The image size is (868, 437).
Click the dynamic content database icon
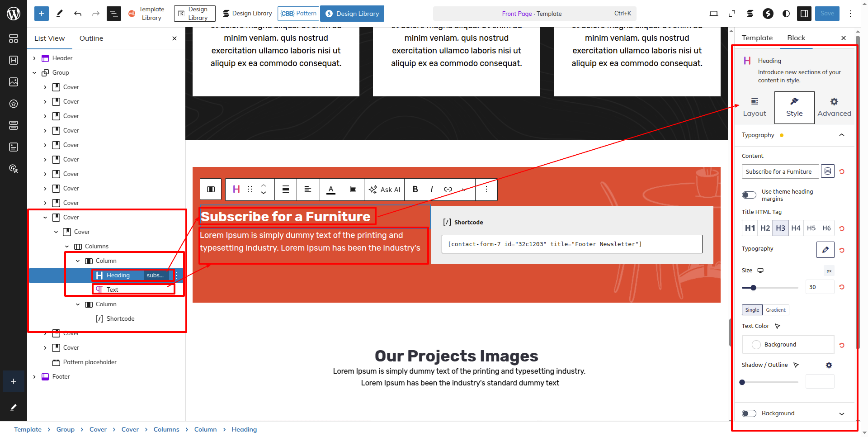pos(827,171)
